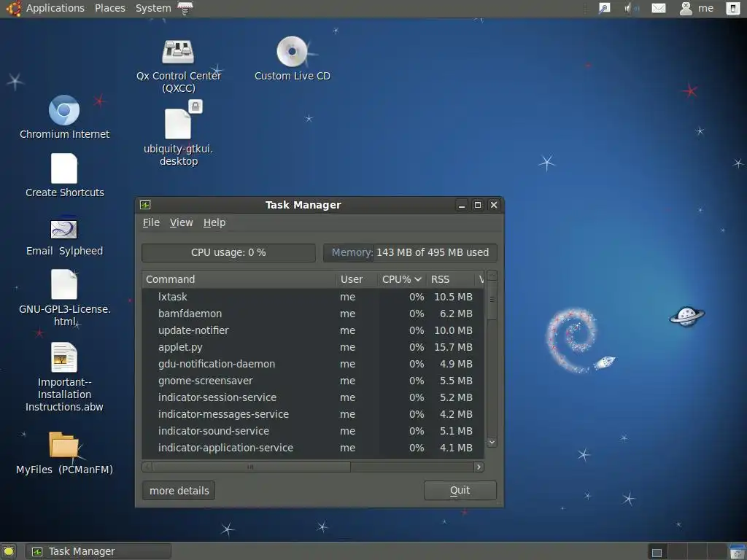Click the vertical scrollbar thumb of process list
Image resolution: width=747 pixels, height=560 pixels.
[492, 300]
